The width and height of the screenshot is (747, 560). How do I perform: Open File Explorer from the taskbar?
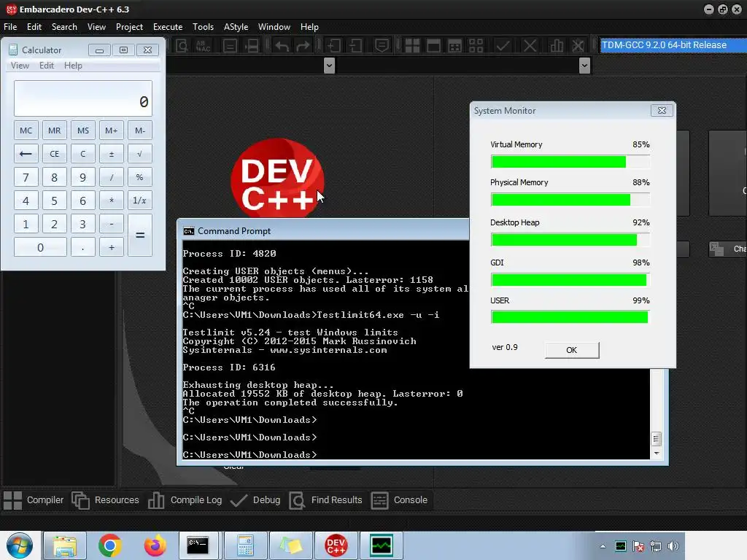tap(65, 545)
